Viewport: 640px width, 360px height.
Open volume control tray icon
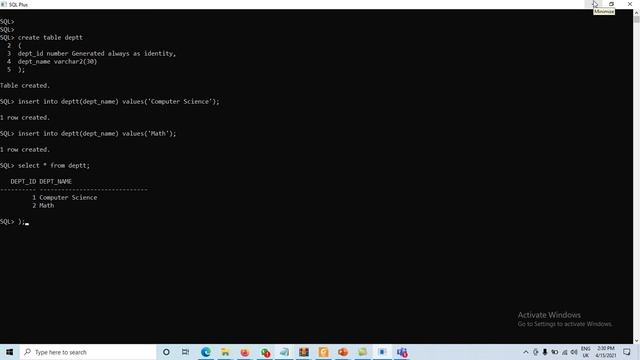click(x=574, y=352)
